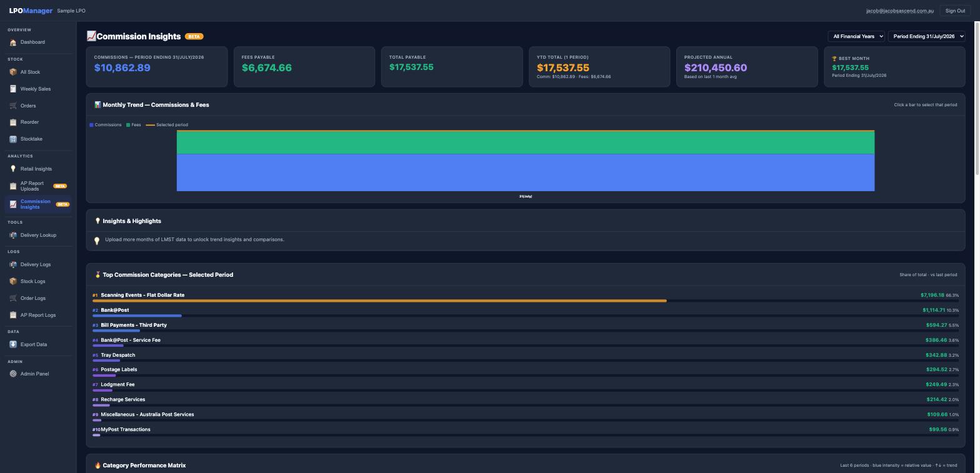Open Delivery Lookup tool

(x=38, y=235)
